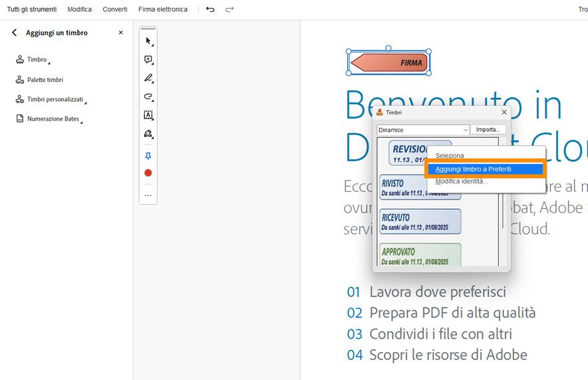
Task: Open the Dinamico category dropdown
Action: (x=423, y=130)
